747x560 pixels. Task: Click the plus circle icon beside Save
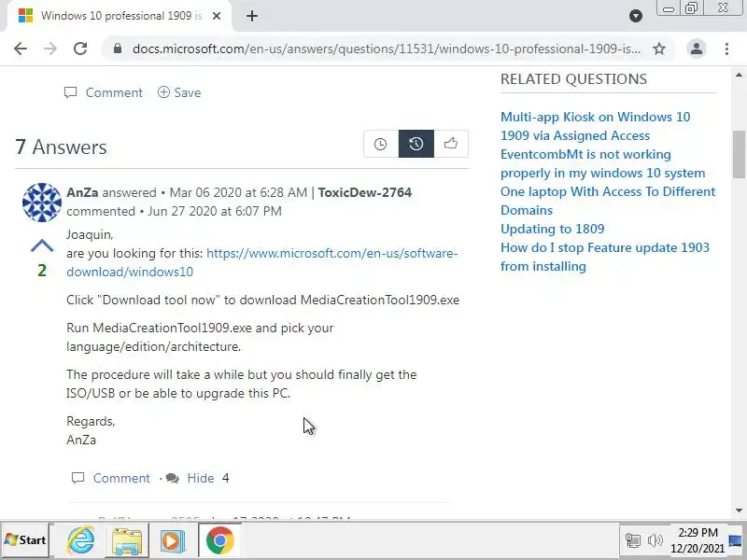(163, 91)
